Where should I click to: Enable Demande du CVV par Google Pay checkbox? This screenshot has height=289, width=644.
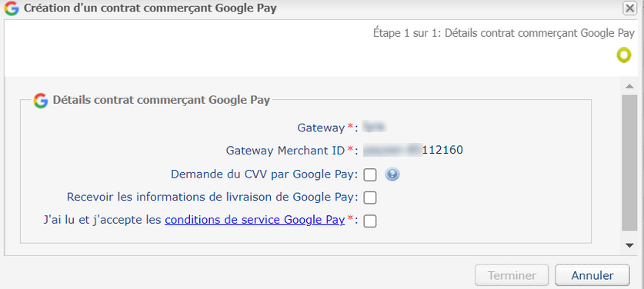point(370,175)
